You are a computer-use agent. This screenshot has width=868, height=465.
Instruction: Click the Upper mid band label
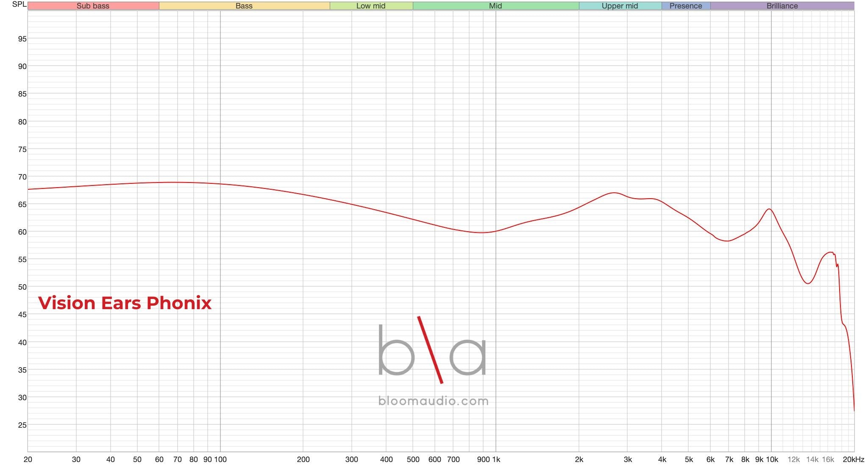[x=620, y=6]
